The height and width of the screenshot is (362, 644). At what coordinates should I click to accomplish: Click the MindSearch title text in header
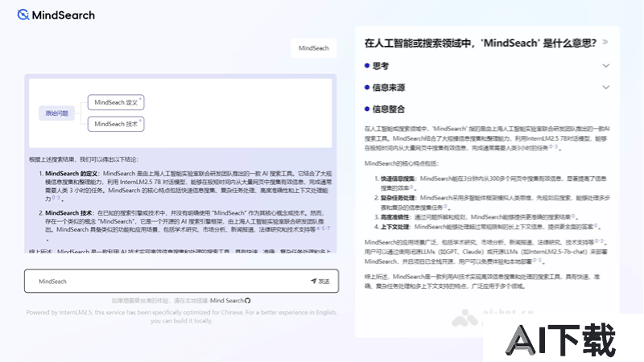[x=64, y=15]
